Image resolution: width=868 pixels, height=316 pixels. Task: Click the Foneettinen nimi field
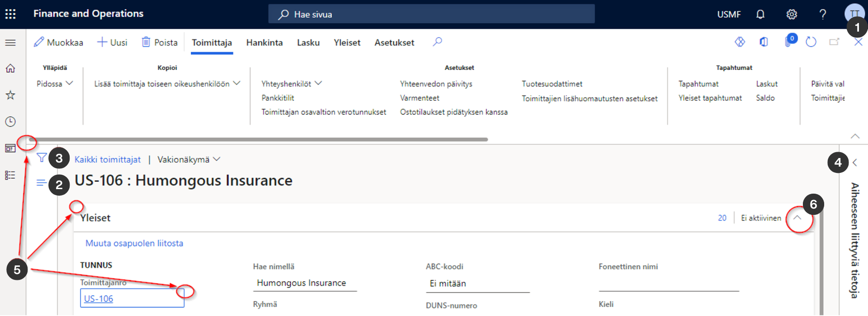[x=669, y=283]
